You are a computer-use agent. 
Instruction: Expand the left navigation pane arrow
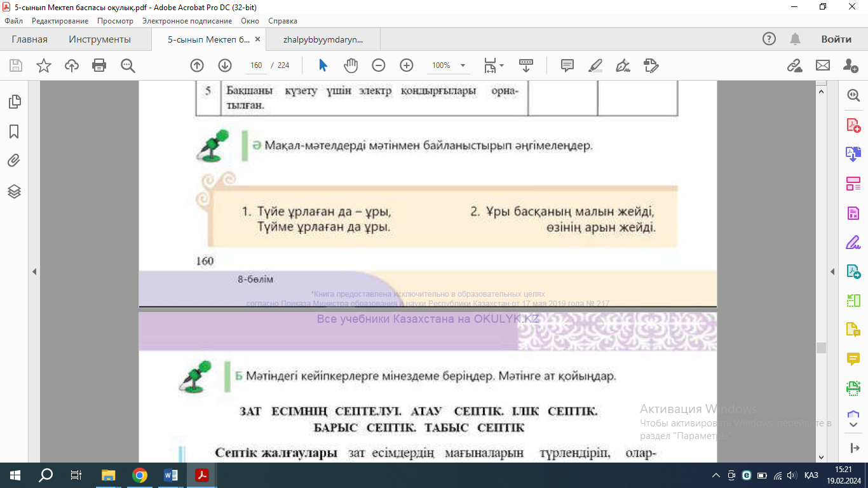tap(34, 271)
